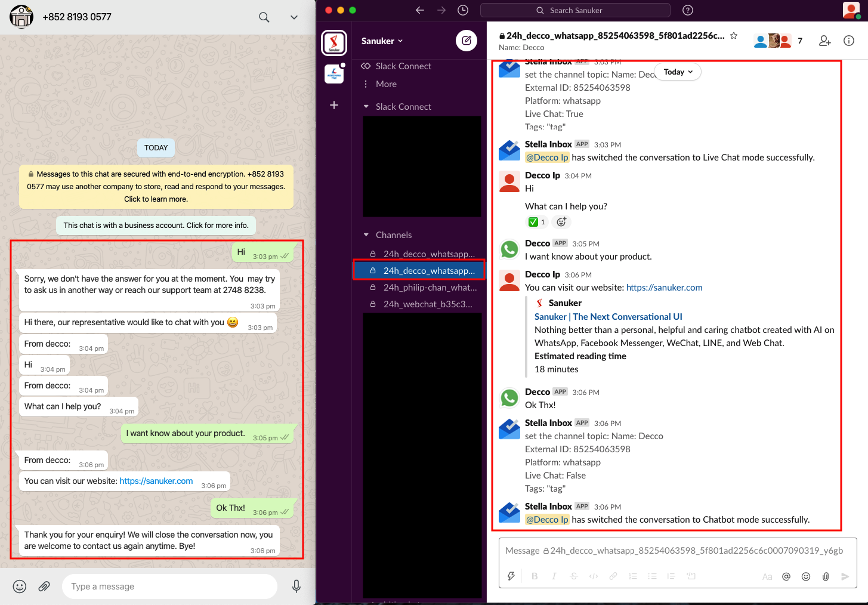Go back in Slack history

coord(420,10)
